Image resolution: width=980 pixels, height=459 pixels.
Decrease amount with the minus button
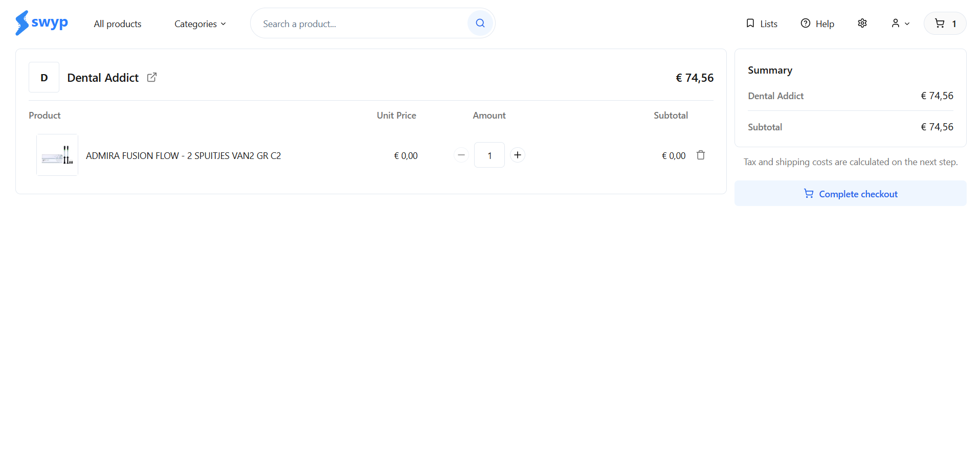click(461, 155)
